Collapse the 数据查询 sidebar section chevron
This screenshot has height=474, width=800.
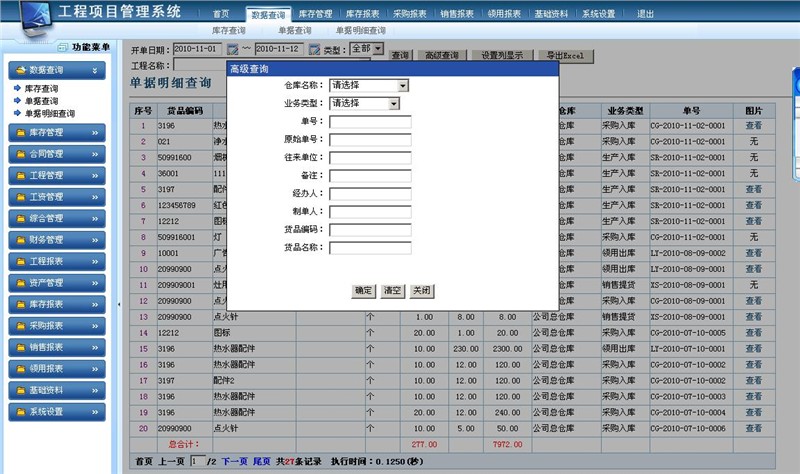click(x=95, y=71)
